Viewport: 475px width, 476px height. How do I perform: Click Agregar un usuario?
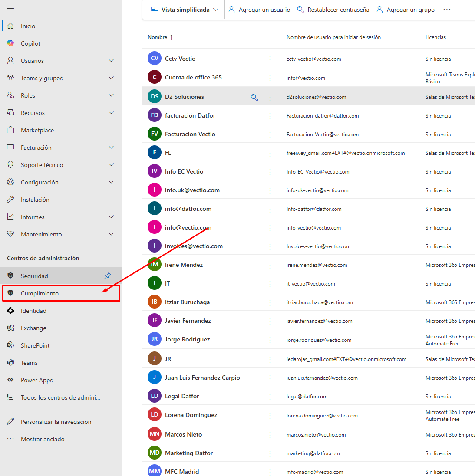point(259,10)
